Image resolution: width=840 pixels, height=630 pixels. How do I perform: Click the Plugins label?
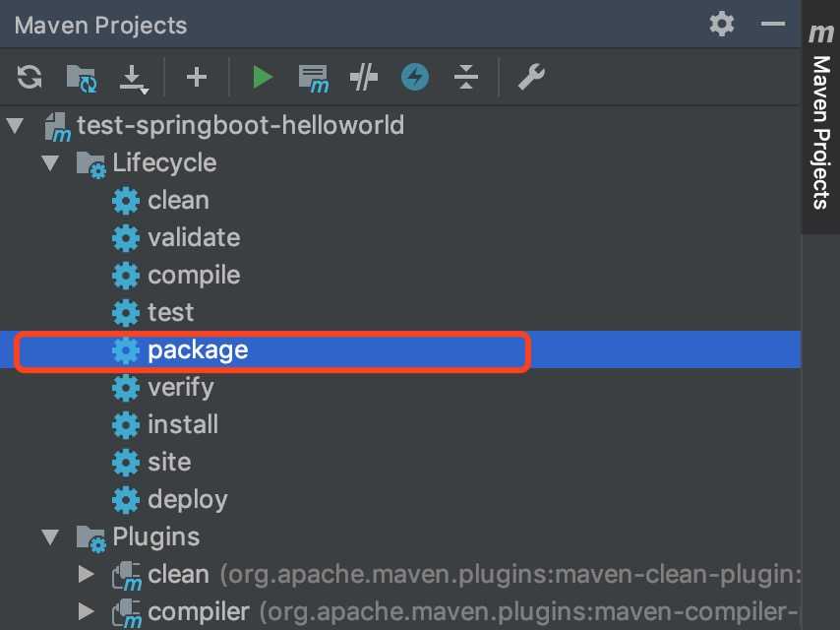pyautogui.click(x=155, y=537)
